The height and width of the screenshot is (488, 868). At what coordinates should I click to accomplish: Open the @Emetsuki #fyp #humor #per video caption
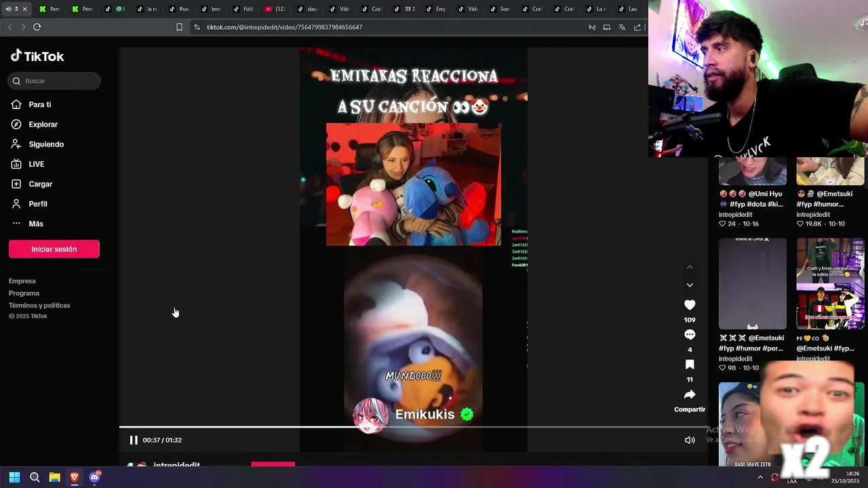(x=752, y=343)
